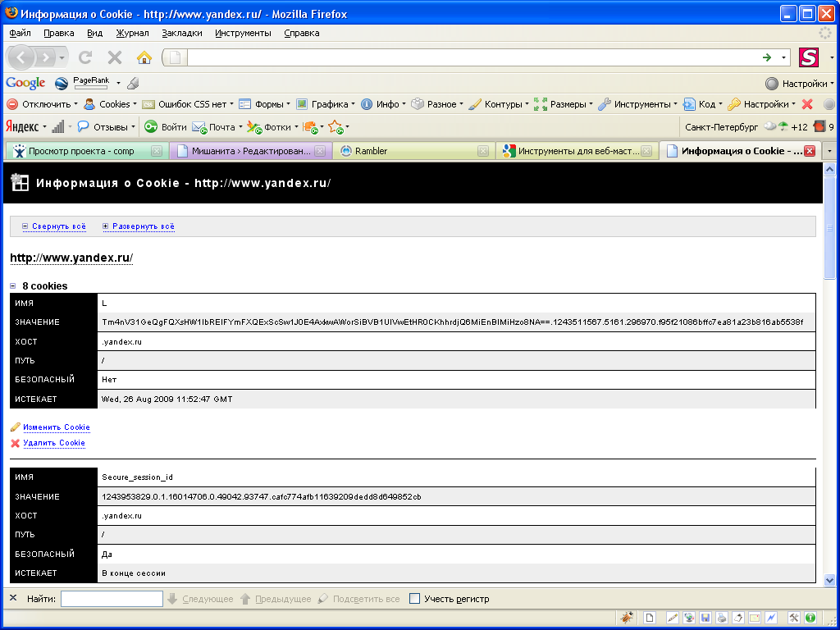Open the Инфо dropdown menu

(382, 104)
